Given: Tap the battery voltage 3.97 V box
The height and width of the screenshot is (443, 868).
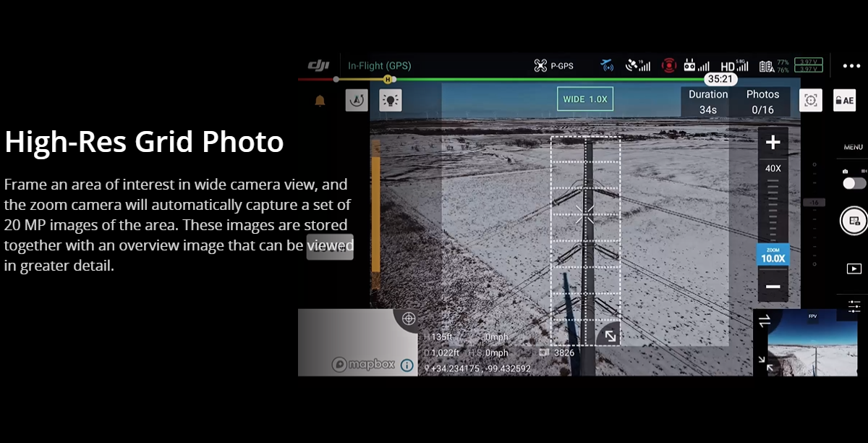Looking at the screenshot, I should tap(808, 66).
